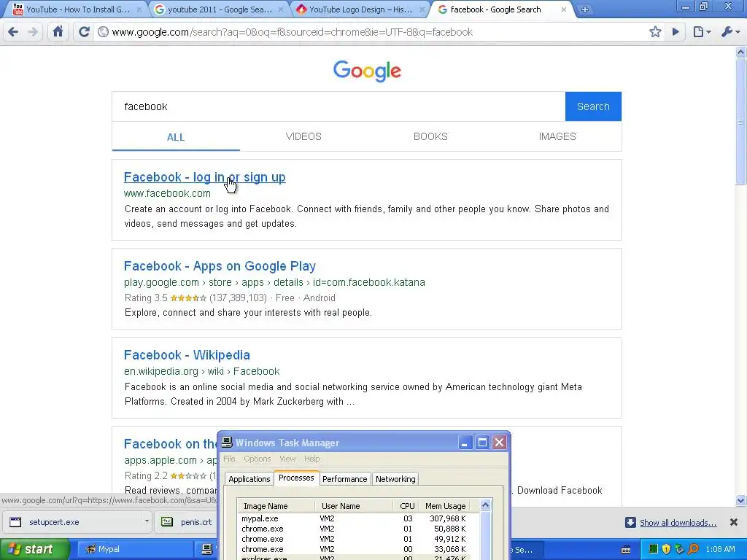747x560 pixels.
Task: Click the orange magnifier tray icon
Action: (693, 549)
